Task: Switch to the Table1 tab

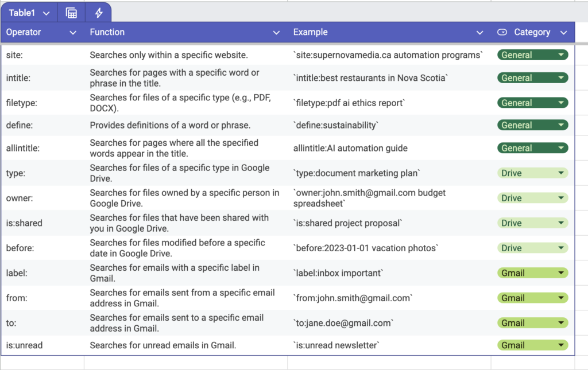Action: [x=23, y=11]
